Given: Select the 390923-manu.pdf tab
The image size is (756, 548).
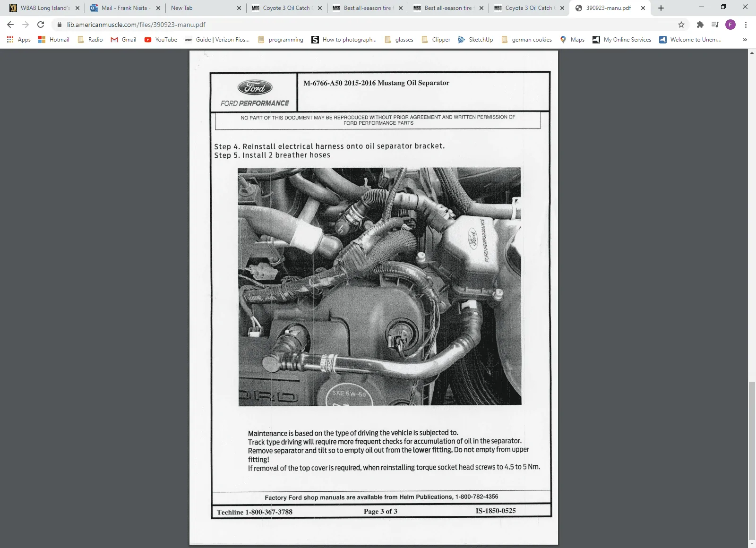Looking at the screenshot, I should pos(610,8).
